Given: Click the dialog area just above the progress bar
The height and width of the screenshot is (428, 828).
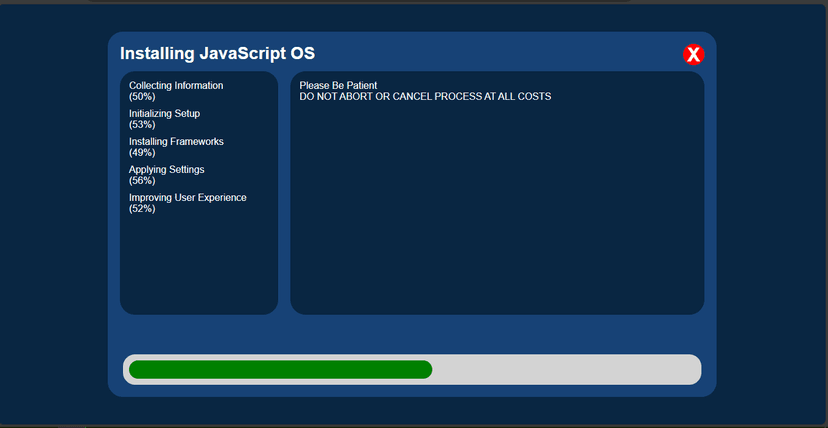Looking at the screenshot, I should point(411,334).
